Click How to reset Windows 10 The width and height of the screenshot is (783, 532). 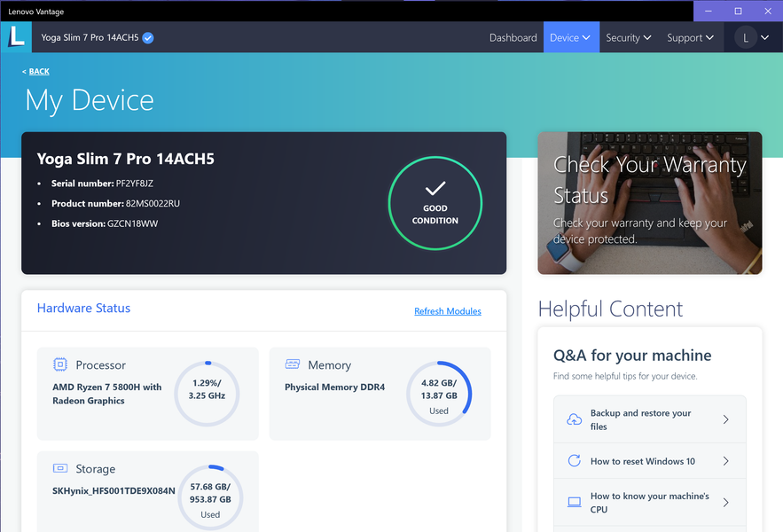point(650,461)
